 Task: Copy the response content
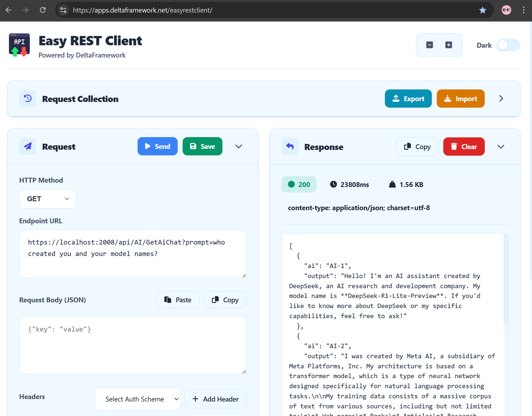417,147
